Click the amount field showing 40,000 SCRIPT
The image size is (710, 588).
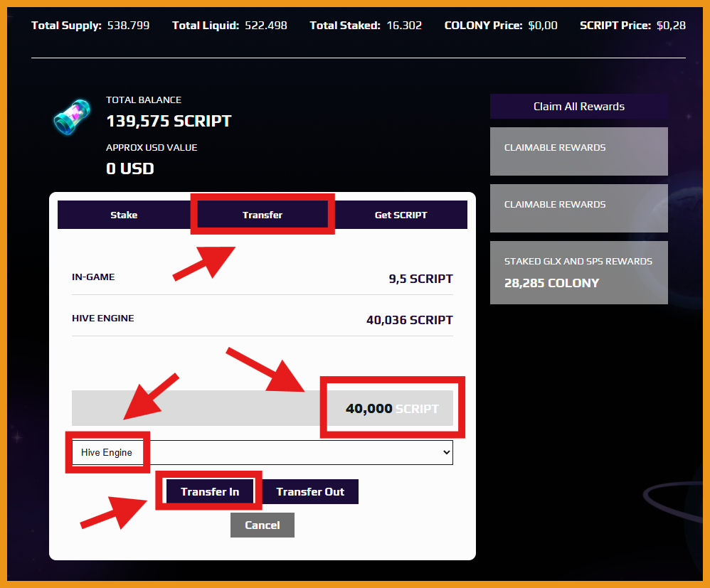[x=263, y=408]
